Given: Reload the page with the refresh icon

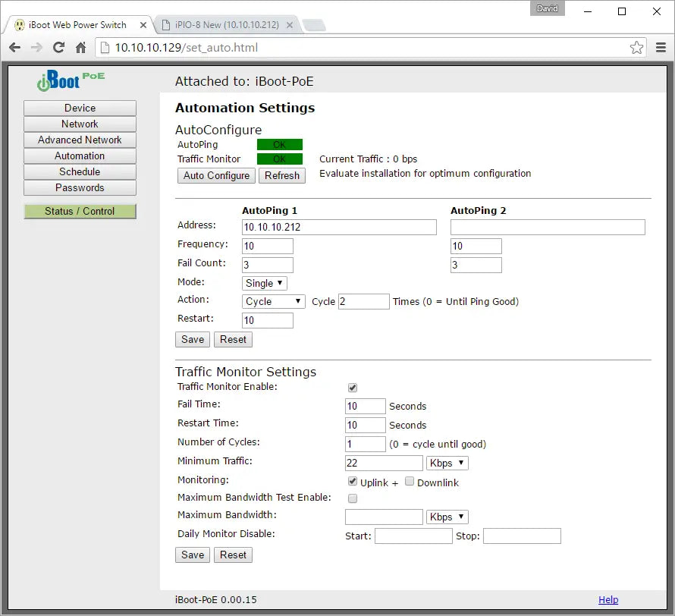Looking at the screenshot, I should click(58, 47).
